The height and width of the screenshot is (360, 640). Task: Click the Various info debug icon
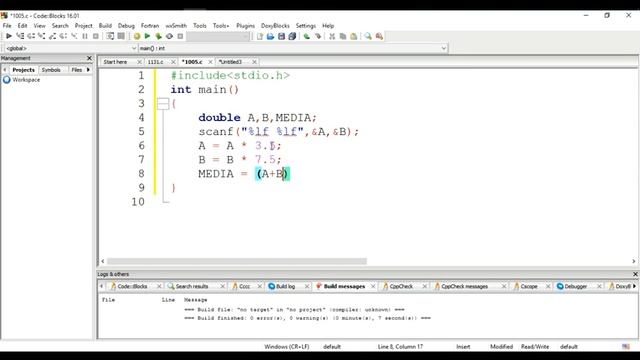(121, 36)
